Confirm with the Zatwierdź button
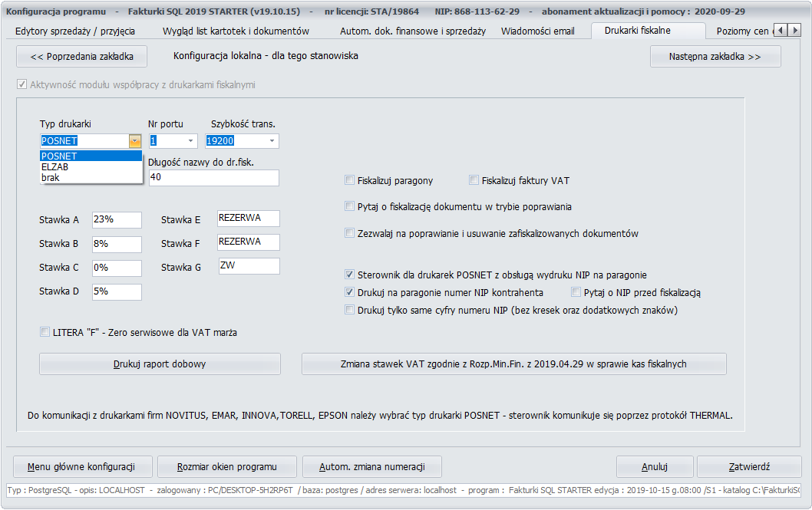 [749, 466]
